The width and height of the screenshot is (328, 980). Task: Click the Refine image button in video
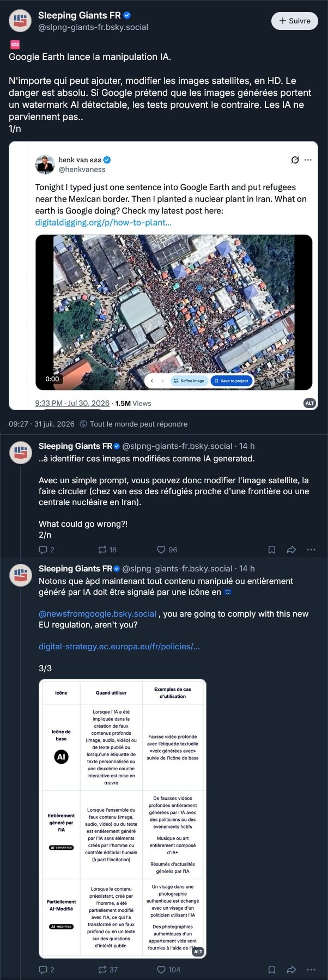click(189, 381)
